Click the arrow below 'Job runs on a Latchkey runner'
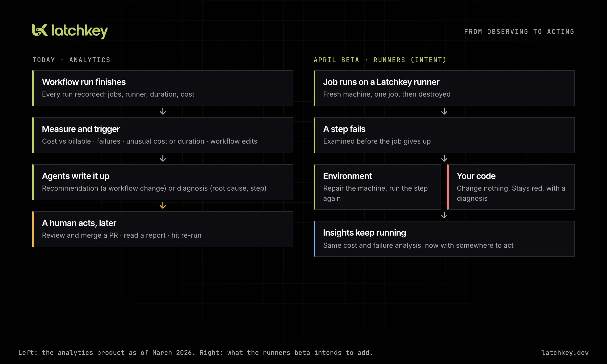 point(444,111)
